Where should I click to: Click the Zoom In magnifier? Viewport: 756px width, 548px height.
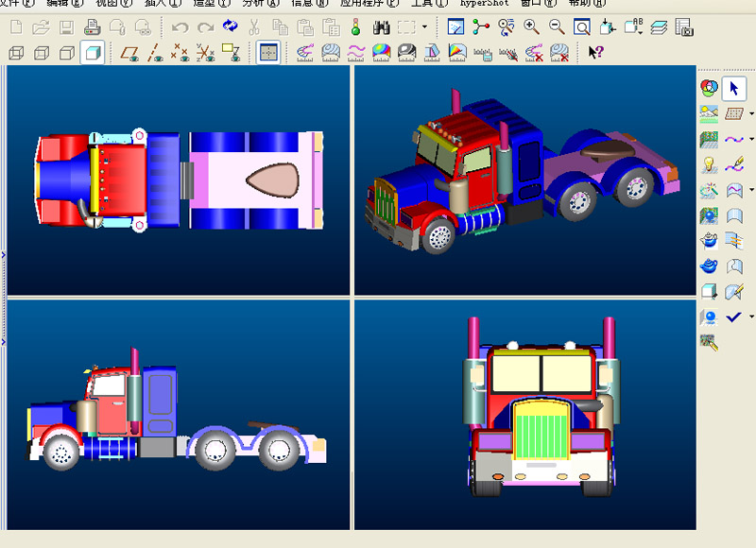(531, 27)
